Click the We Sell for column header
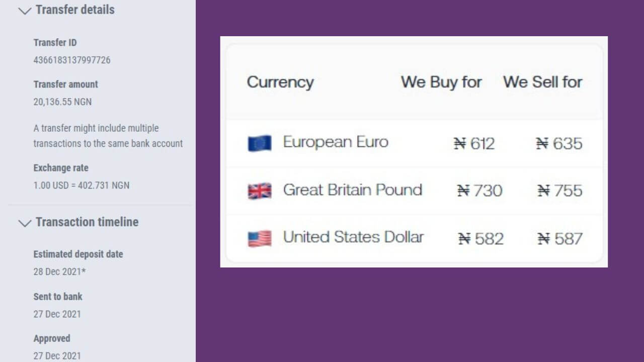This screenshot has height=362, width=644. (543, 82)
